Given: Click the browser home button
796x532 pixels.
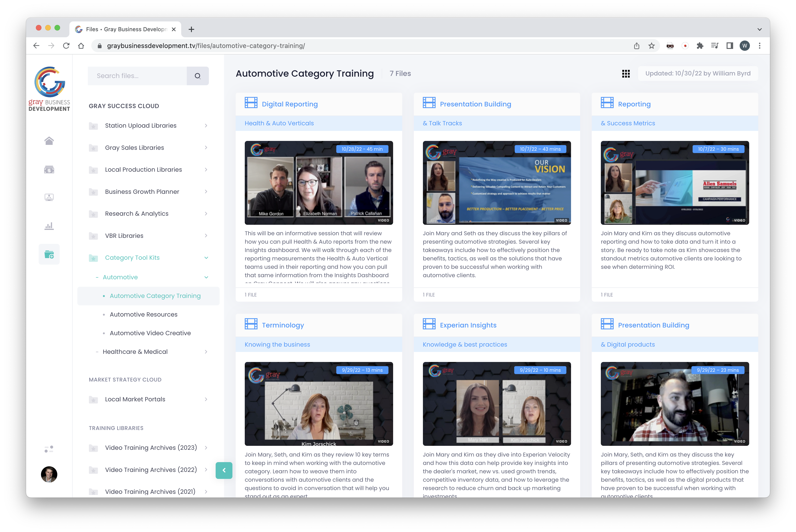Looking at the screenshot, I should (81, 45).
